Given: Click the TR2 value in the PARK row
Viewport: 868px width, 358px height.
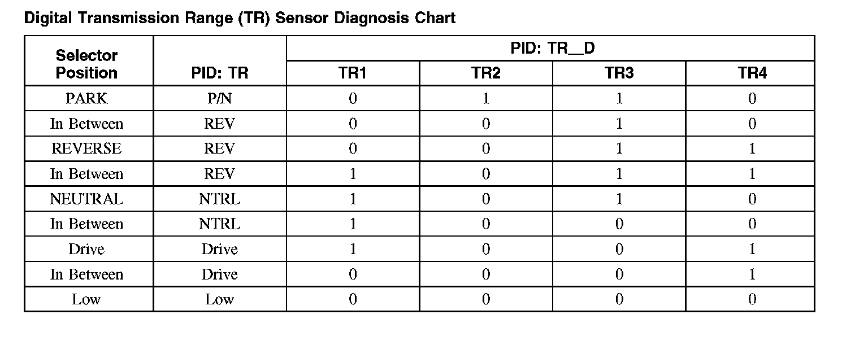Looking at the screenshot, I should 485,99.
